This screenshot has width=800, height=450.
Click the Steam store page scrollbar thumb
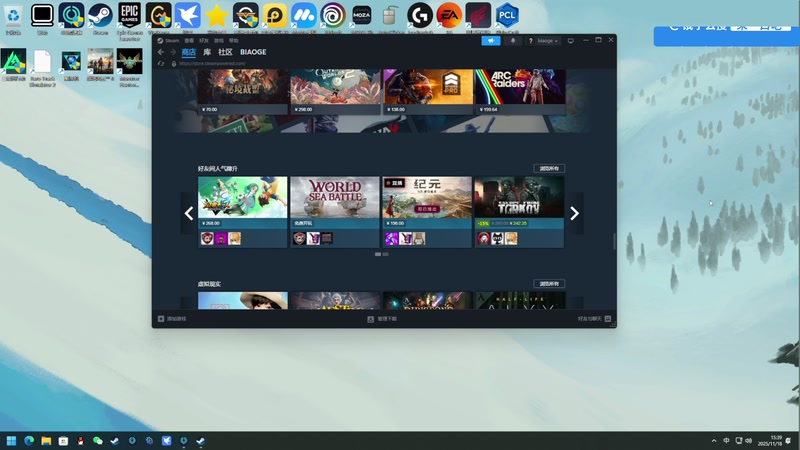coord(614,241)
